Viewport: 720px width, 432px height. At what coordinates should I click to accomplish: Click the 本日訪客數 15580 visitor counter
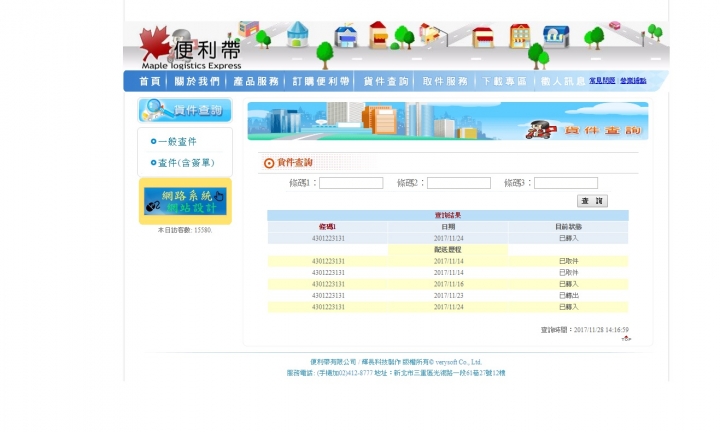(x=185, y=230)
